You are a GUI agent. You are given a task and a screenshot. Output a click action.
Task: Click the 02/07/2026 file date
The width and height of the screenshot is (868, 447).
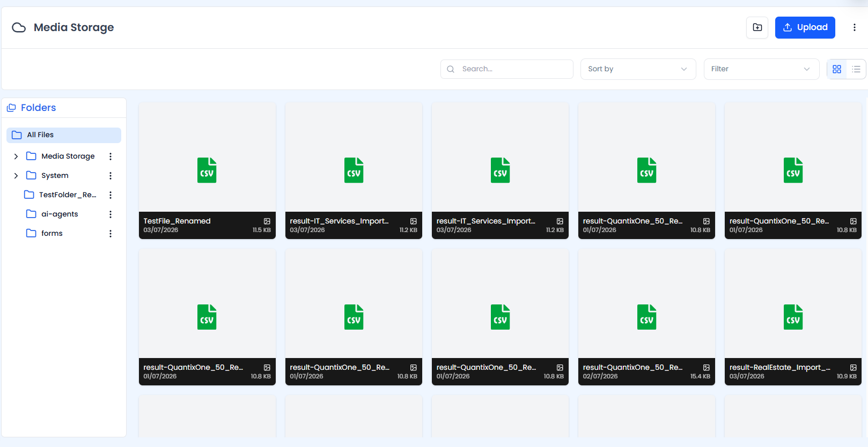tap(600, 377)
